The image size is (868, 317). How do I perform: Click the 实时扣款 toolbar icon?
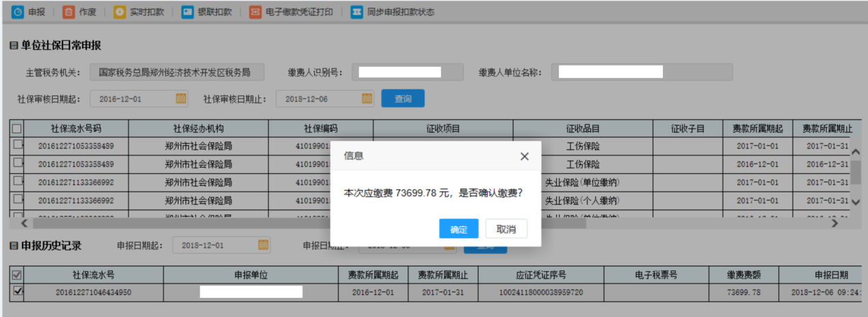119,12
